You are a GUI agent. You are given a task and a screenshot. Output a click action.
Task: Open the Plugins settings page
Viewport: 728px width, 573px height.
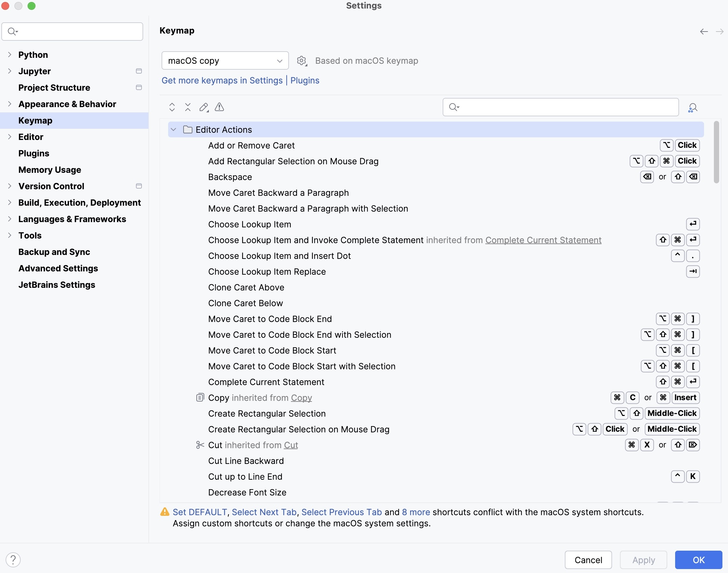33,153
